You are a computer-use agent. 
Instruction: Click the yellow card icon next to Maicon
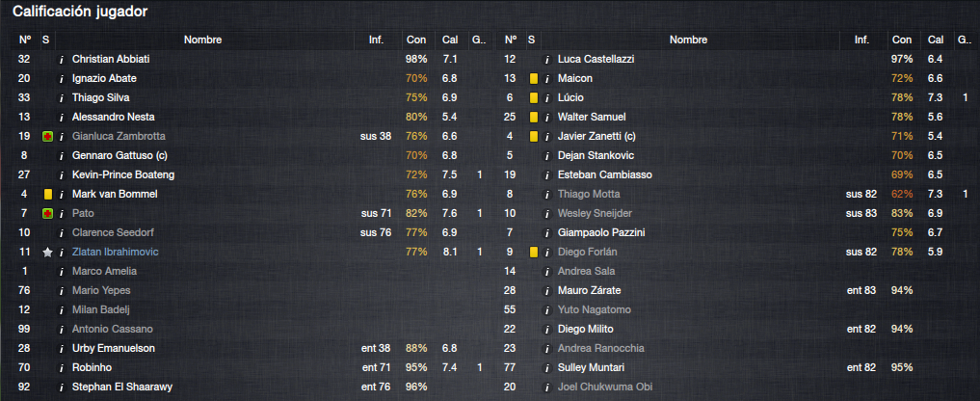click(x=533, y=79)
